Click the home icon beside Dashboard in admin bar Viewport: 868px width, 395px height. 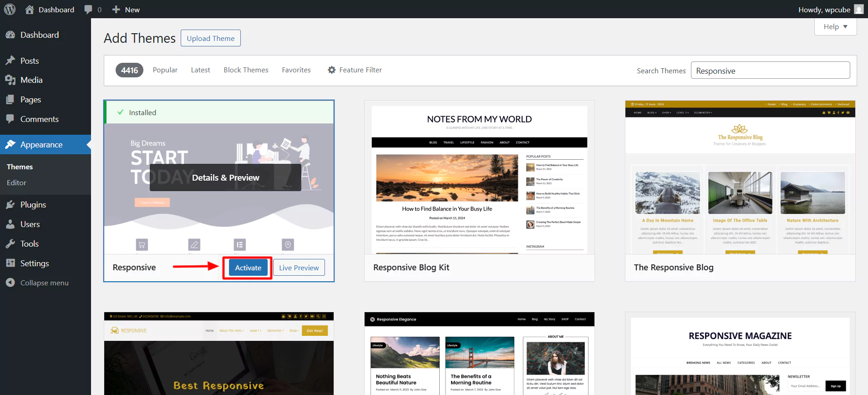click(x=30, y=10)
